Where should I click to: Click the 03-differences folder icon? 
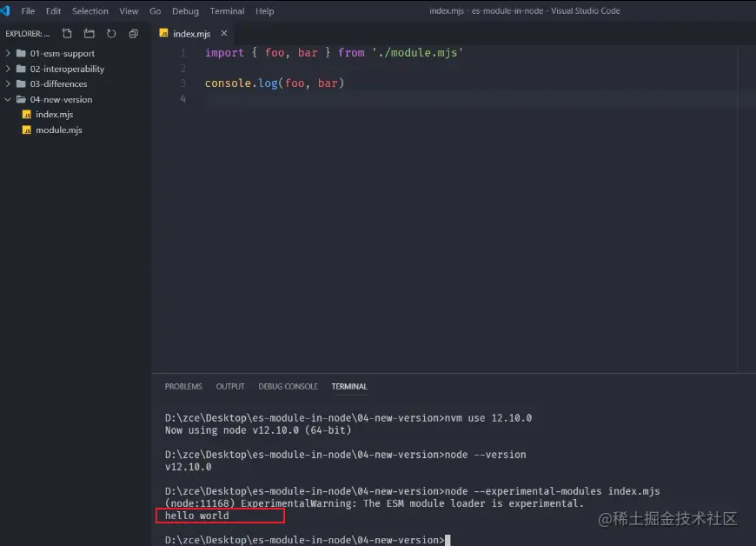[21, 83]
